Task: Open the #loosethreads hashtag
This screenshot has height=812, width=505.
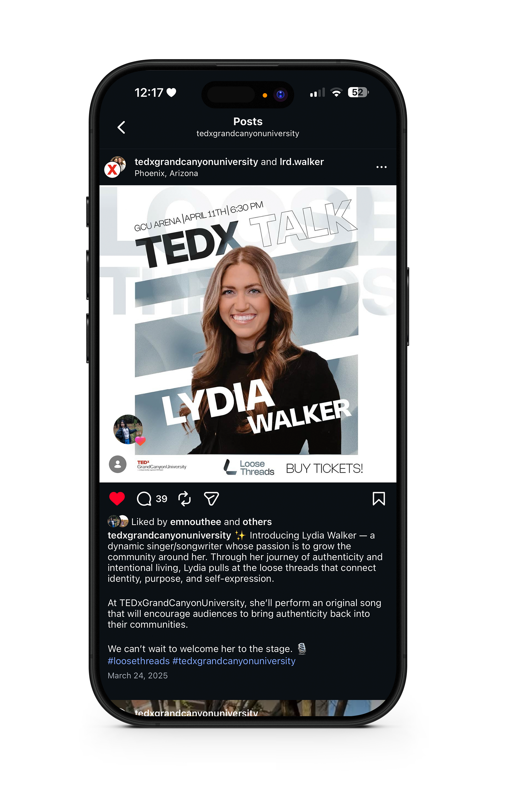Action: coord(139,661)
